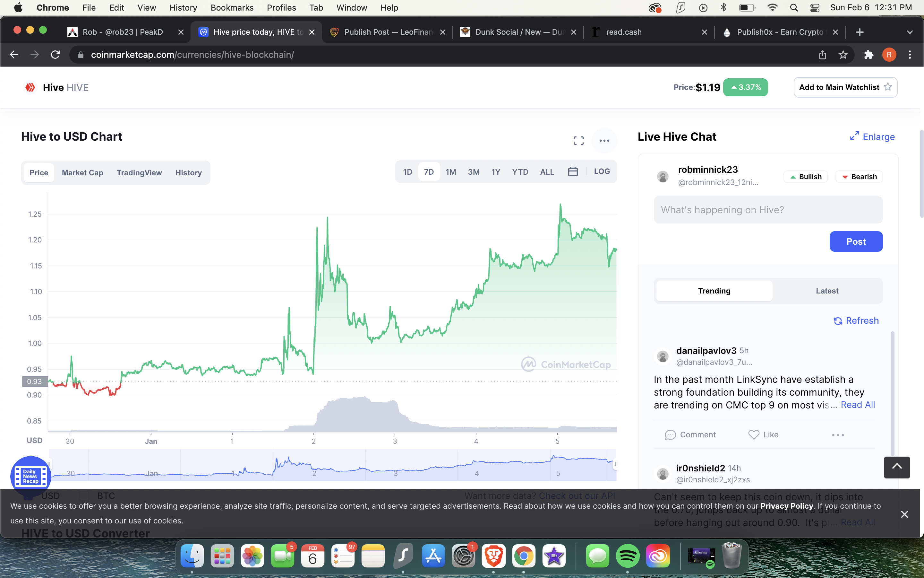Open Spotify from the dock
This screenshot has height=578, width=924.
coord(627,556)
